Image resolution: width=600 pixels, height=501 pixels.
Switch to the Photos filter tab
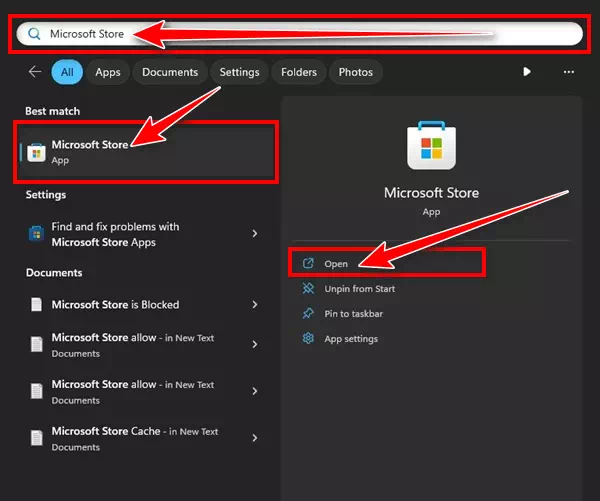[x=355, y=72]
